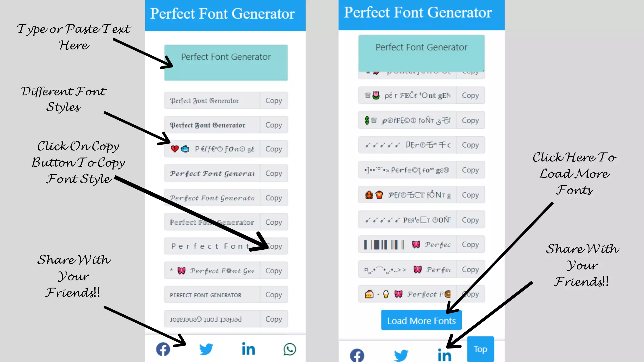Click the Twitter share icon
The width and height of the screenshot is (644, 362).
tap(206, 349)
